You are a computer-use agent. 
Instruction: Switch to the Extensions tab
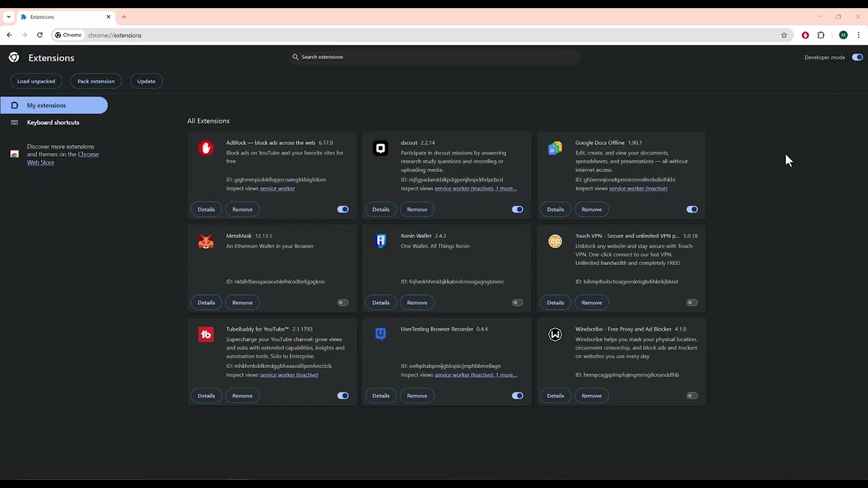[x=64, y=17]
